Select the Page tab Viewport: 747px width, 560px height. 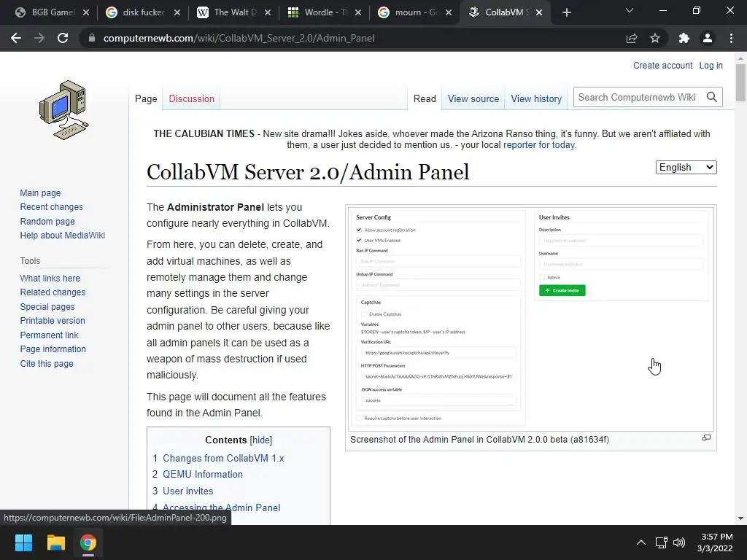[x=146, y=98]
